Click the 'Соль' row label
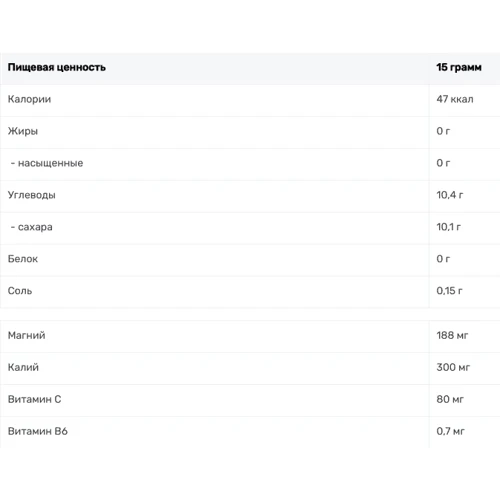The height and width of the screenshot is (500, 500). (x=20, y=291)
